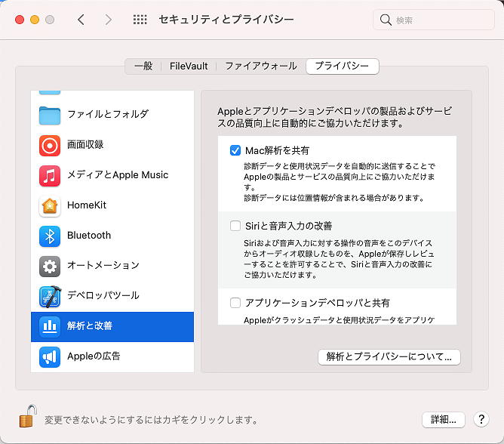Click the 解析と改善 bar chart icon
This screenshot has height=444, width=504.
(x=50, y=326)
